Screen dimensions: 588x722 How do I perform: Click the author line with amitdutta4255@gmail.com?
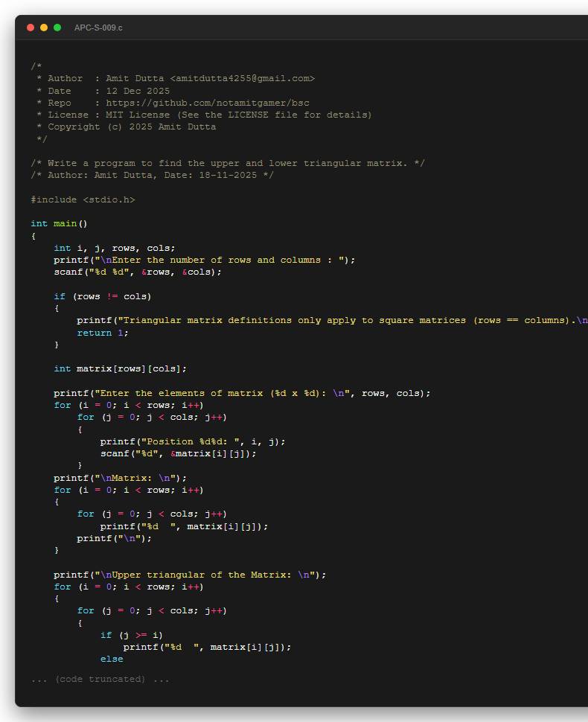point(176,79)
